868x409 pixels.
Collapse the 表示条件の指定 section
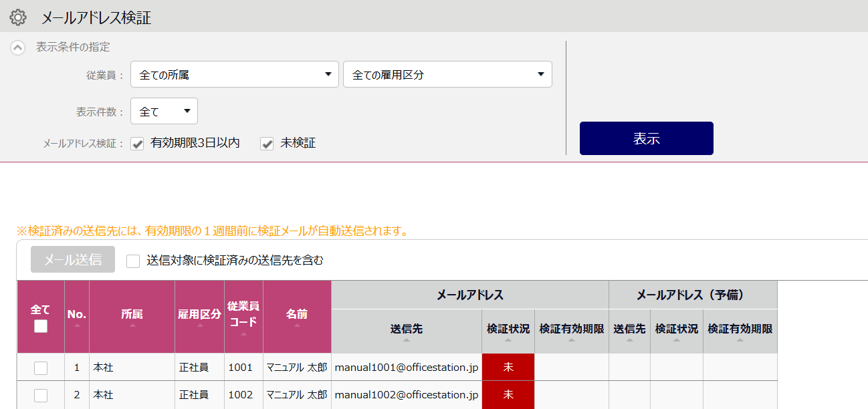[x=18, y=47]
